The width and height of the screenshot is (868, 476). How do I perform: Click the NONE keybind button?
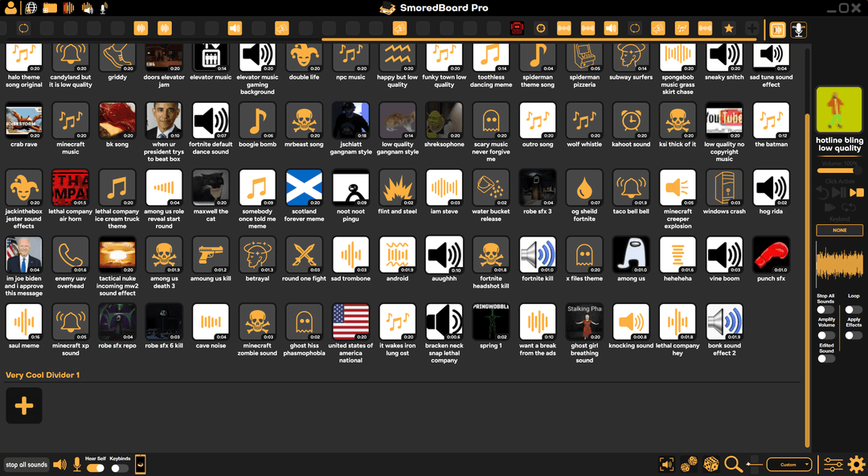(839, 231)
